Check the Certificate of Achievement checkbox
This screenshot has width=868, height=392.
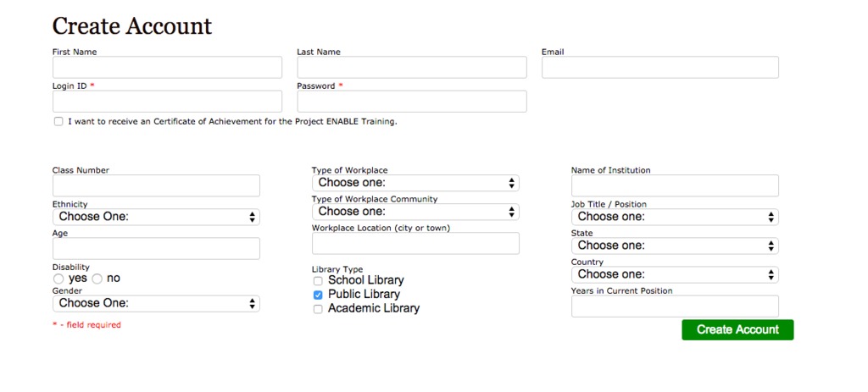click(x=58, y=122)
